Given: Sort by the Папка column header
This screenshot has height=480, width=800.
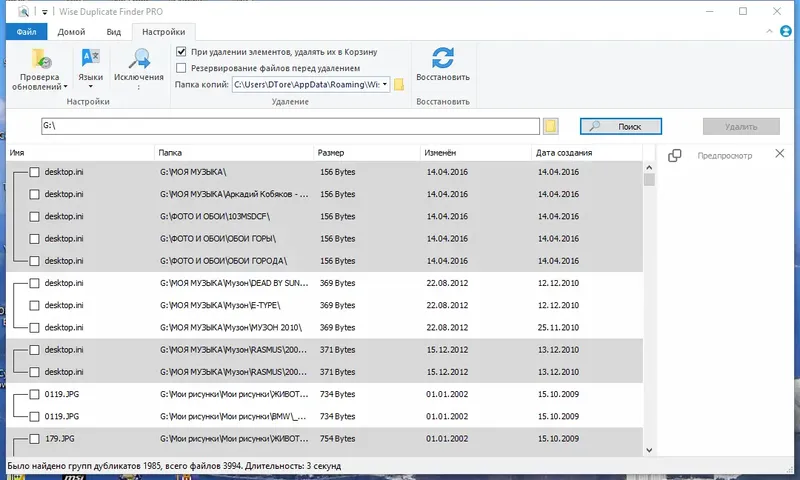Looking at the screenshot, I should (234, 153).
